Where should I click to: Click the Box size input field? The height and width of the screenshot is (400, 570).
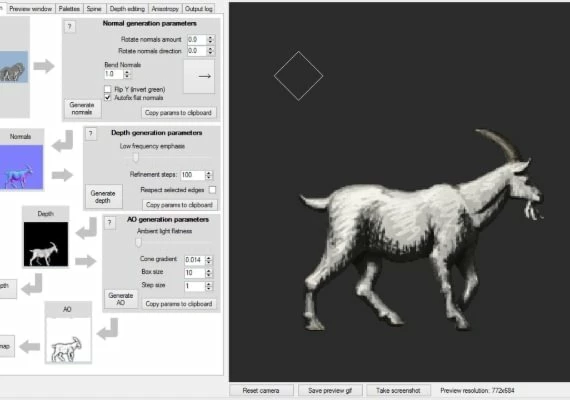[x=194, y=273]
